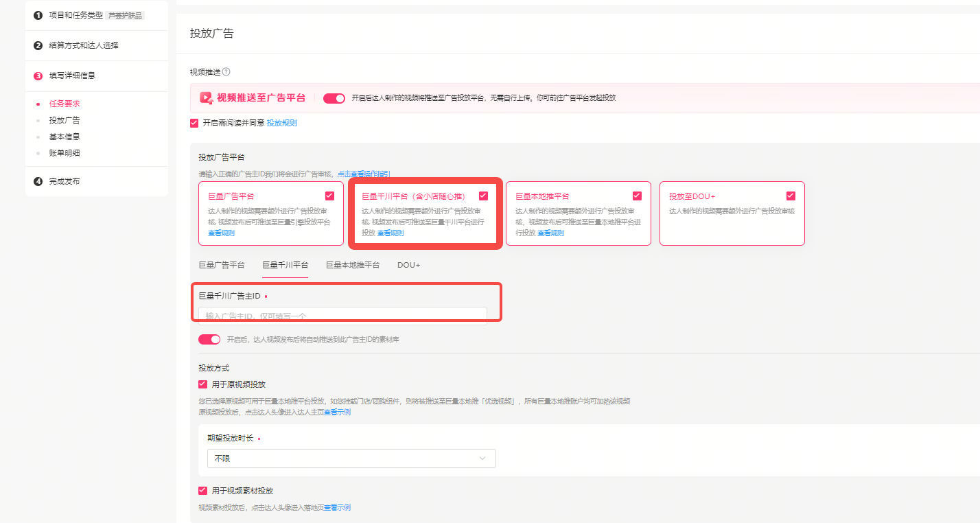Click the step 2 number icon in the sidebar
980x523 pixels.
coord(38,45)
